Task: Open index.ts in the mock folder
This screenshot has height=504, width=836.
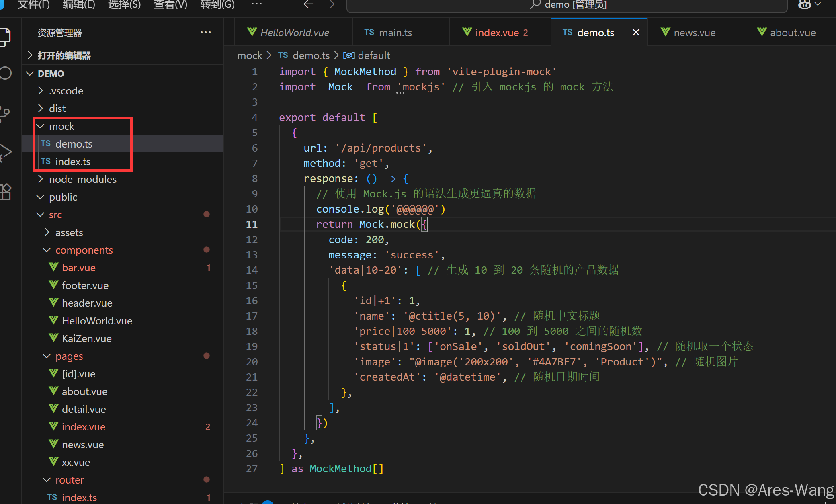Action: [123, 162]
